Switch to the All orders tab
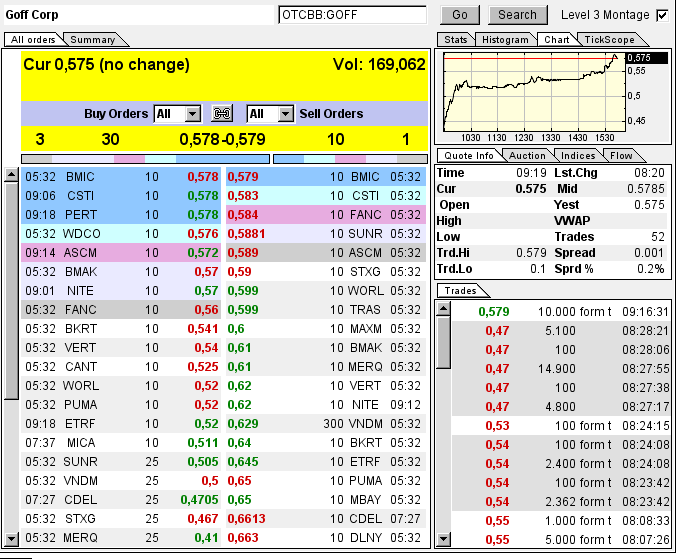 [33, 40]
